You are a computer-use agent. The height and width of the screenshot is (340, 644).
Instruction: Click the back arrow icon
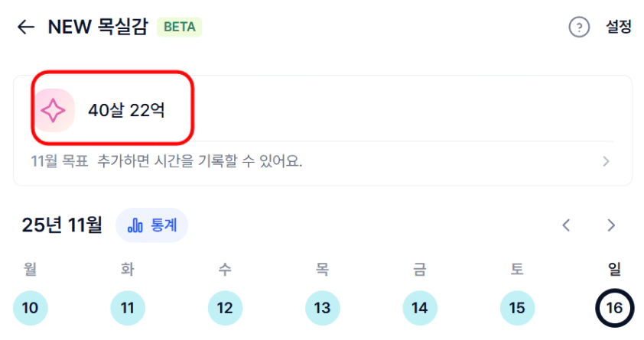click(x=26, y=27)
